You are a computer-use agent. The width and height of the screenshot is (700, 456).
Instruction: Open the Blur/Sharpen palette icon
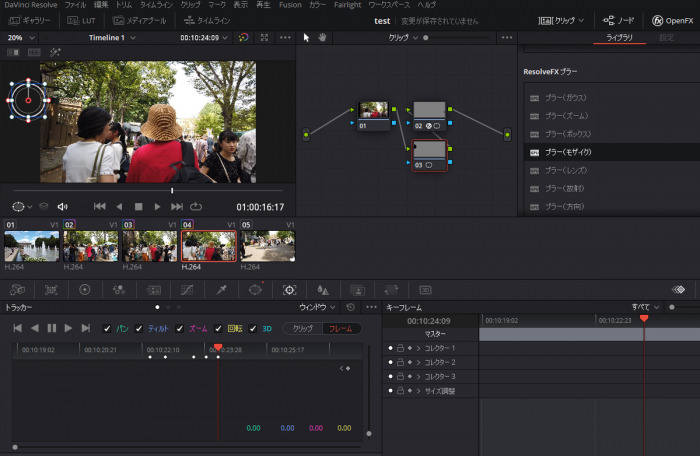click(x=323, y=290)
